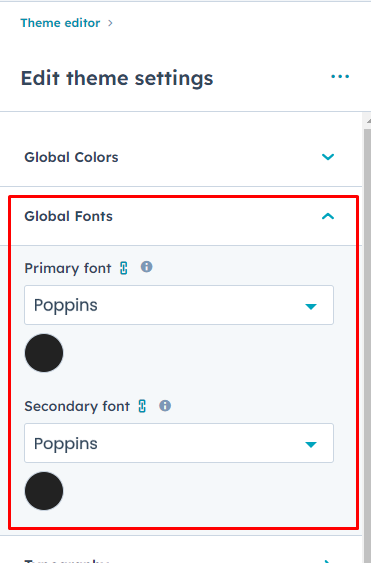Open the Secondary font Poppins dropdown
Image resolution: width=371 pixels, height=563 pixels.
coord(179,443)
